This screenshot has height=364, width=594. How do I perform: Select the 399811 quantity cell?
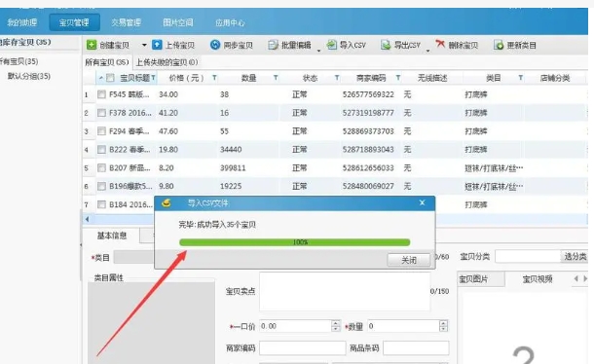click(233, 167)
